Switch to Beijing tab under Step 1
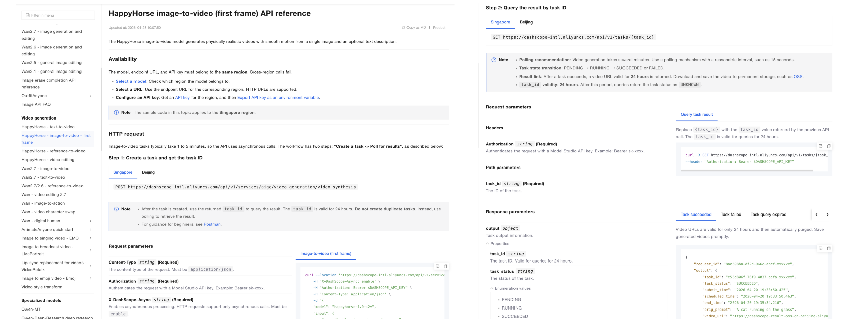Viewport: 868px width, 333px height. tap(148, 173)
